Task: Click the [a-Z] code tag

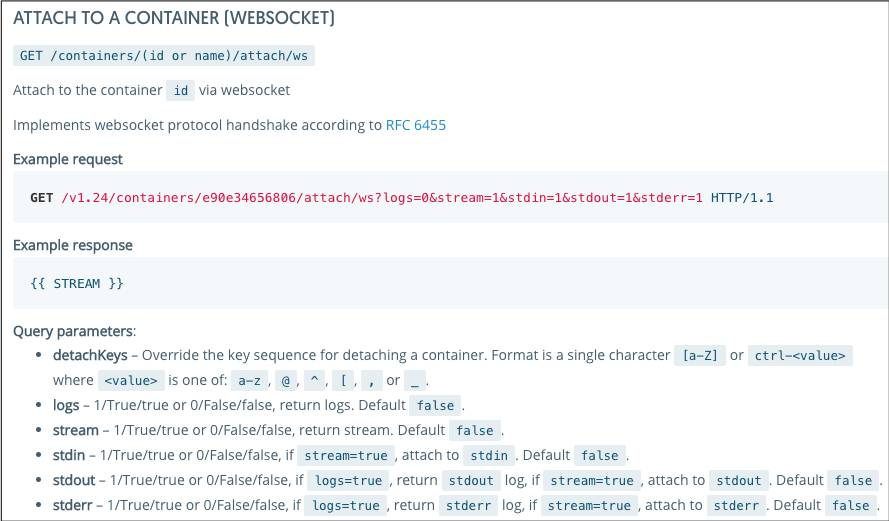Action: click(x=700, y=355)
